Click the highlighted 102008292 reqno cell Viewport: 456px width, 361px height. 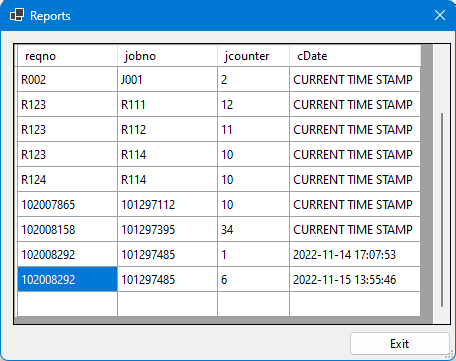tap(67, 279)
